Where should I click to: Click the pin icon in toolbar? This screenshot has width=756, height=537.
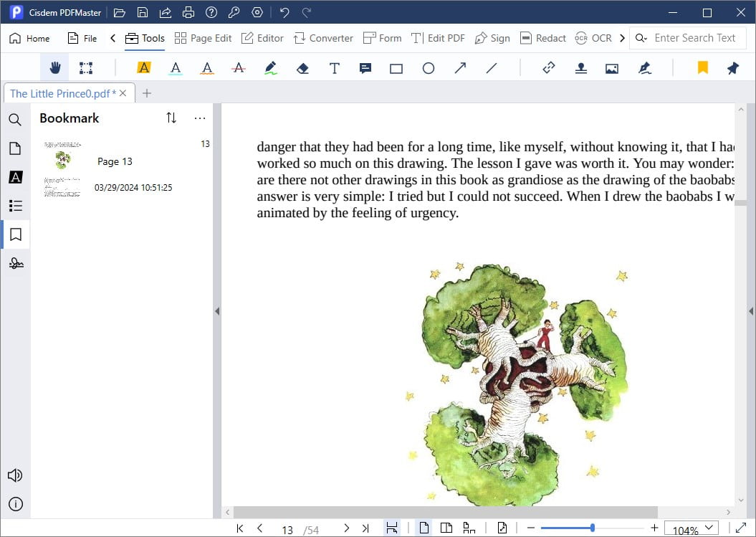pos(733,68)
